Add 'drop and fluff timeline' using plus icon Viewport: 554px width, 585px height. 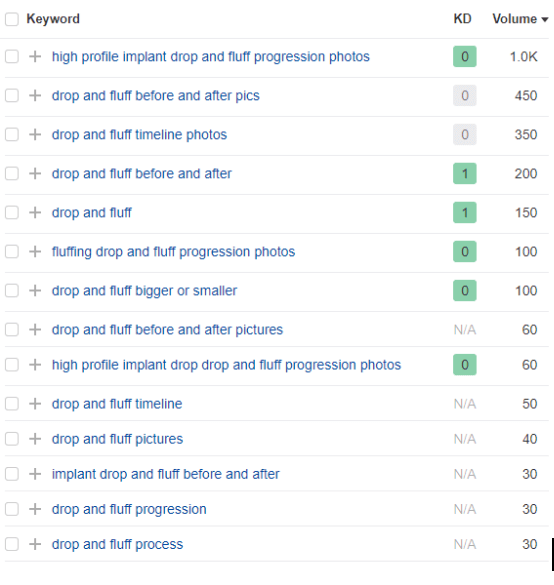coord(35,404)
